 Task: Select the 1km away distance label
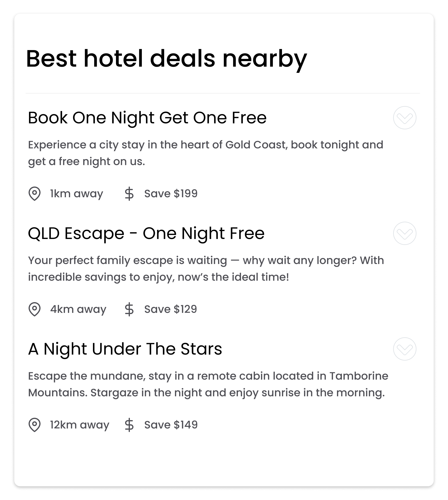[x=77, y=193]
